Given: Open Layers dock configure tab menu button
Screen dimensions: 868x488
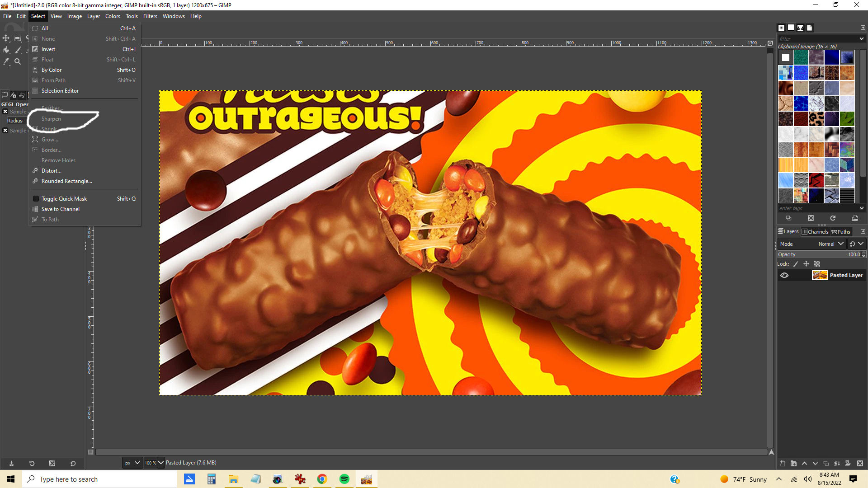Looking at the screenshot, I should point(863,232).
